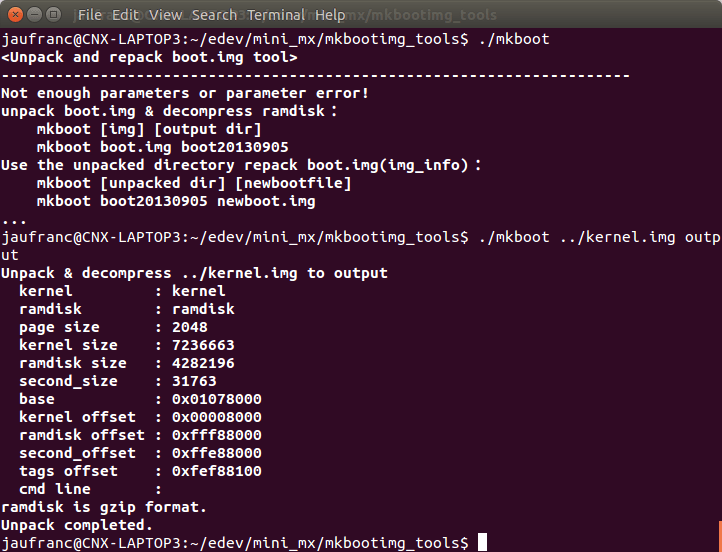Click the cursor block at the last prompt
722x552 pixels.
[482, 542]
